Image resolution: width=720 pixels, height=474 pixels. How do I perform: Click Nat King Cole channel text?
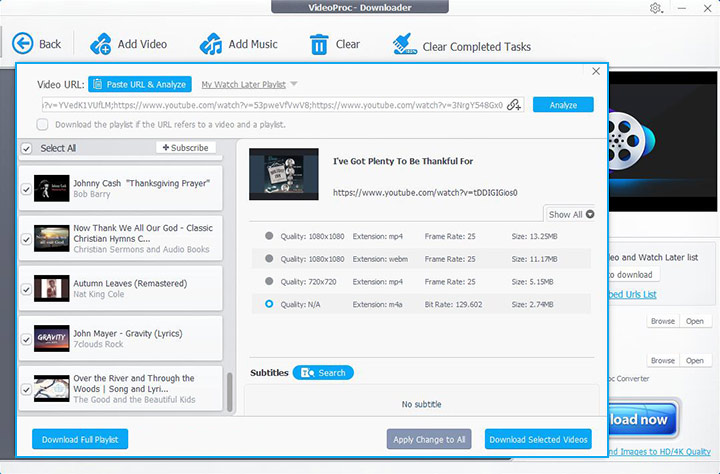pyautogui.click(x=99, y=294)
